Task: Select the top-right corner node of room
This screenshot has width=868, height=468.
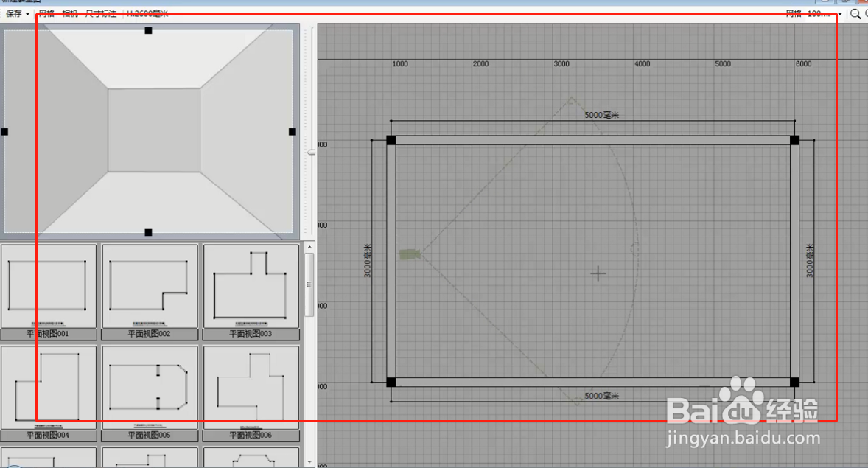Action: (794, 140)
